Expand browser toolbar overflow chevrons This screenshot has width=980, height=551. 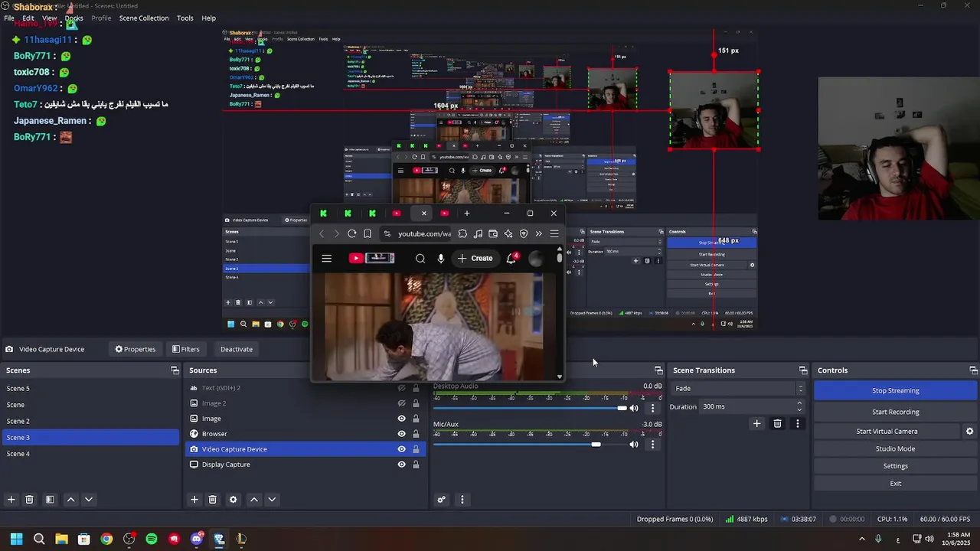pyautogui.click(x=539, y=233)
